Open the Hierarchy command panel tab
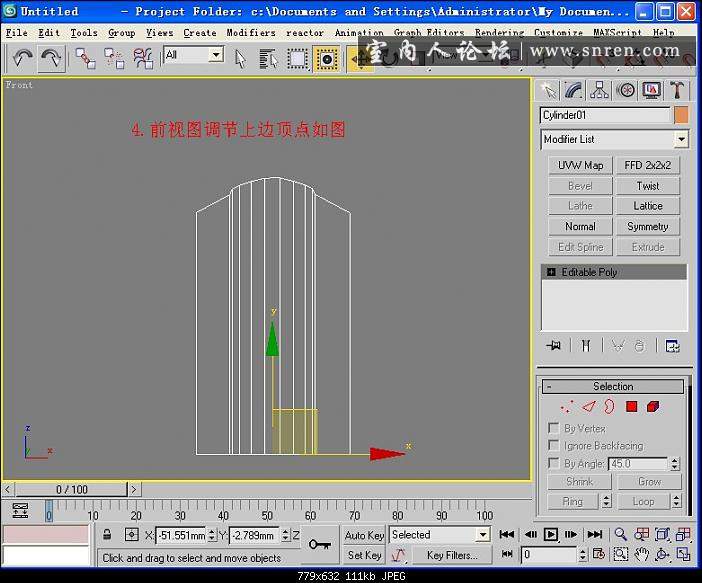 click(x=600, y=90)
